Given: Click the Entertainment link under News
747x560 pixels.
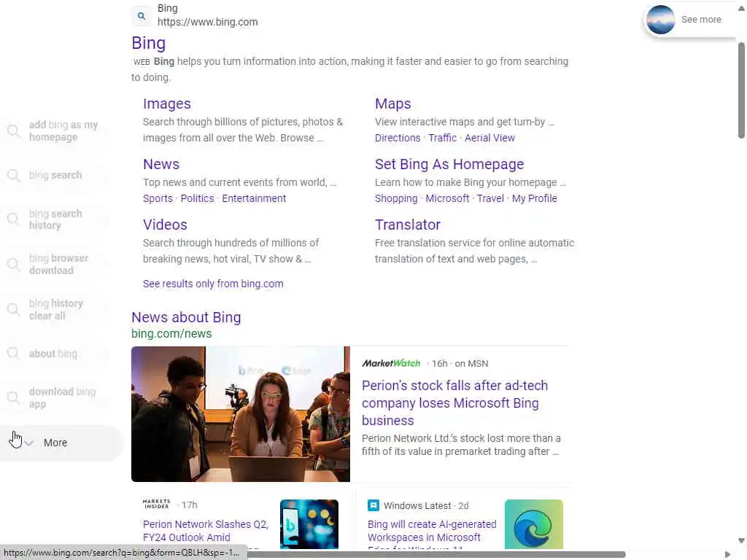Looking at the screenshot, I should [254, 198].
